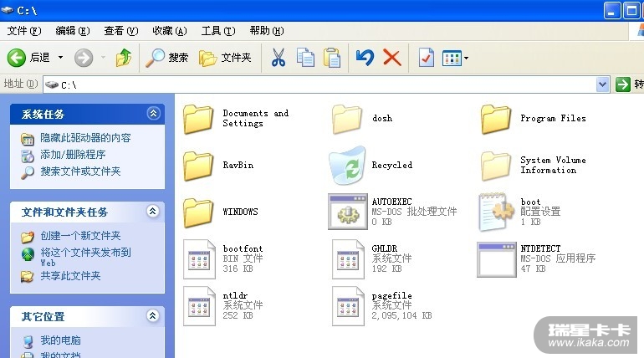Click the 系统任务 panel header text

(43, 114)
